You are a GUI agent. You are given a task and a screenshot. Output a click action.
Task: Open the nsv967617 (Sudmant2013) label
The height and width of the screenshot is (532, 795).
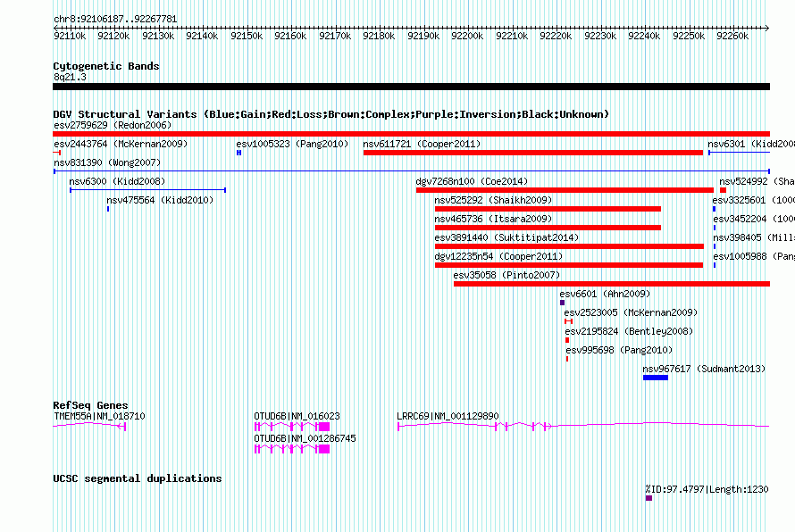click(704, 369)
